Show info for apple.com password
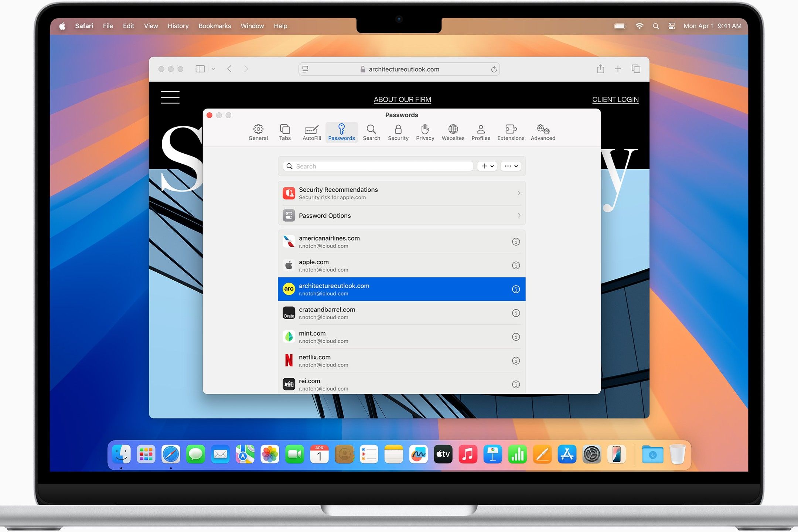Screen dimensions: 798x532 click(516, 265)
